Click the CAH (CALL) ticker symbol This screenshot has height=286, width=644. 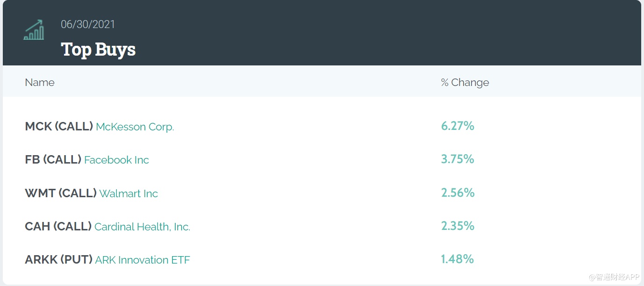58,226
